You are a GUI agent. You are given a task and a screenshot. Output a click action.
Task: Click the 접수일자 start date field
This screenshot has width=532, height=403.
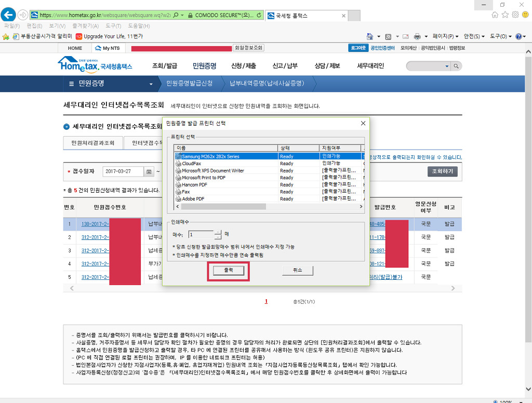[x=123, y=172]
